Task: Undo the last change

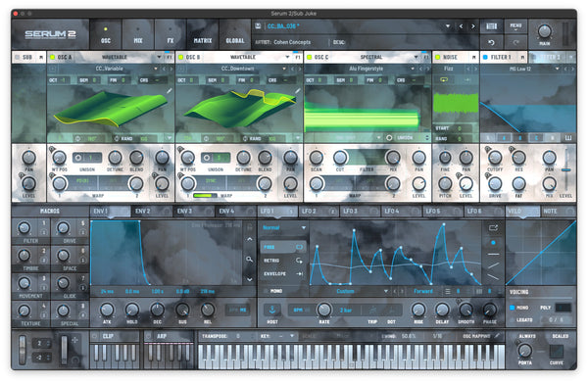Action: [x=491, y=42]
